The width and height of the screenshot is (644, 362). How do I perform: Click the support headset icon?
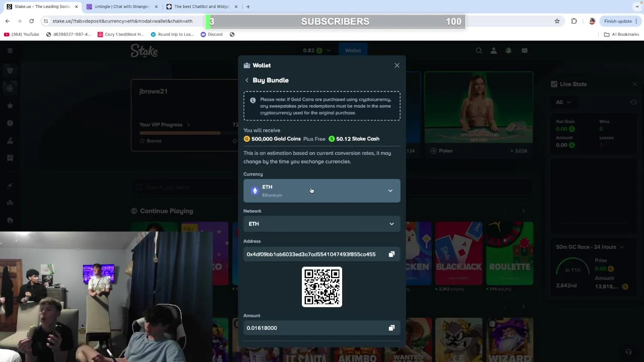point(628,352)
